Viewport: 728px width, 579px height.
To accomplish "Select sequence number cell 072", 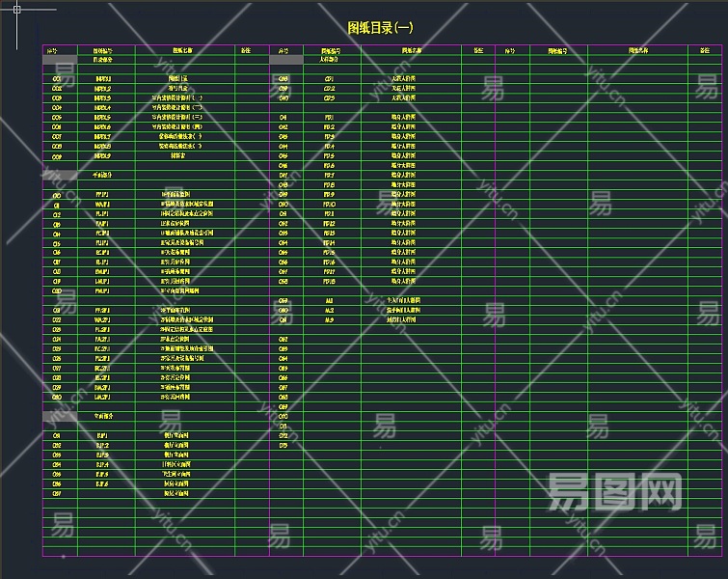I will click(x=283, y=436).
